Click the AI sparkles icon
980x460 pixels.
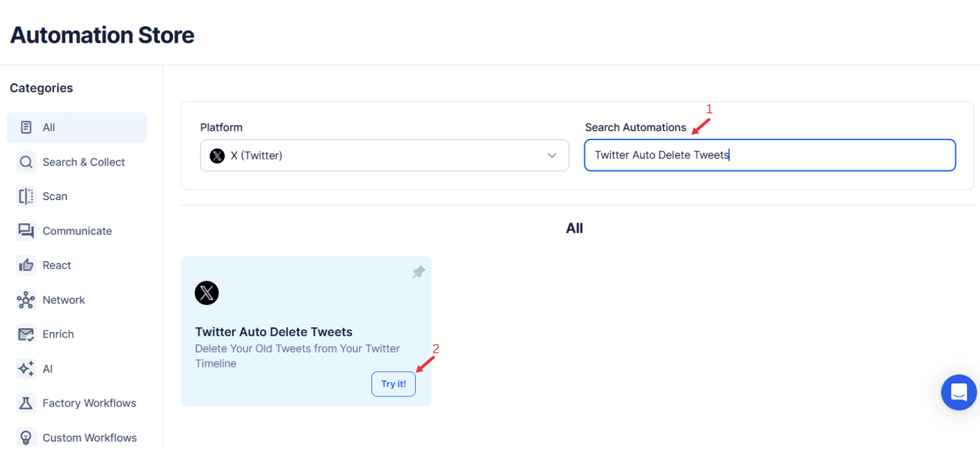point(26,369)
